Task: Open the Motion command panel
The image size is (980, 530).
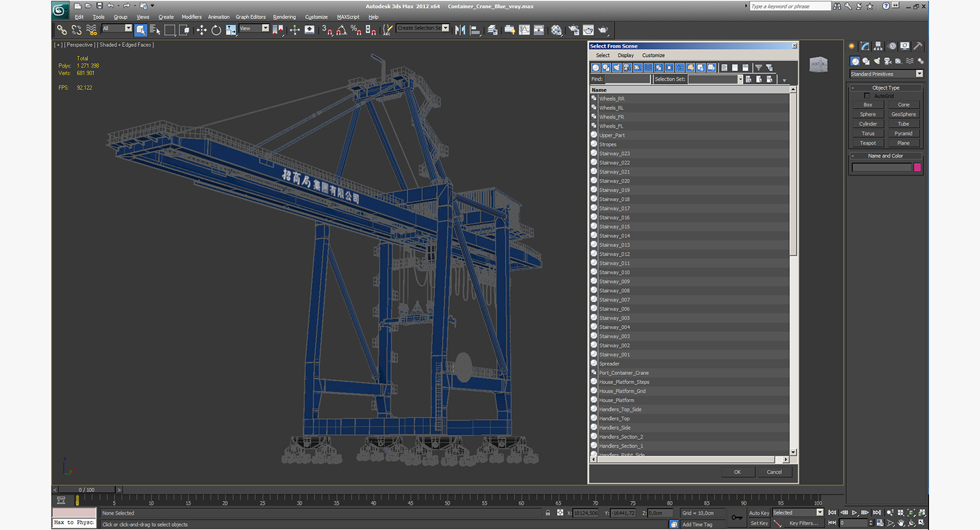Action: tap(892, 46)
